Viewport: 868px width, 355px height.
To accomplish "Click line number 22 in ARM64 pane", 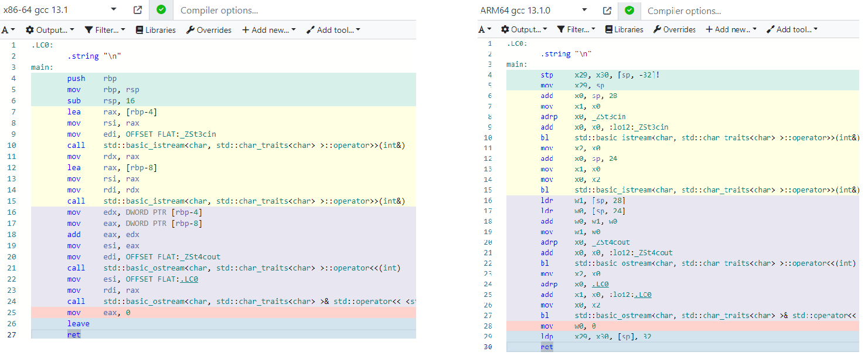I will 489,263.
